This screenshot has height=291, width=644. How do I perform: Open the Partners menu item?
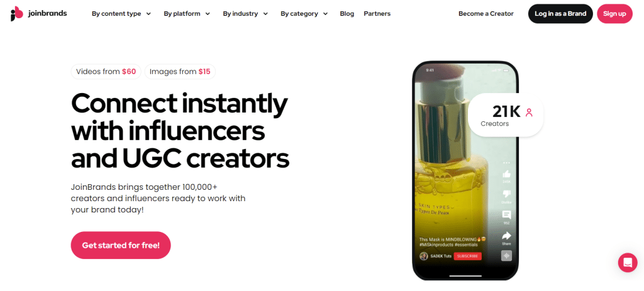click(377, 14)
